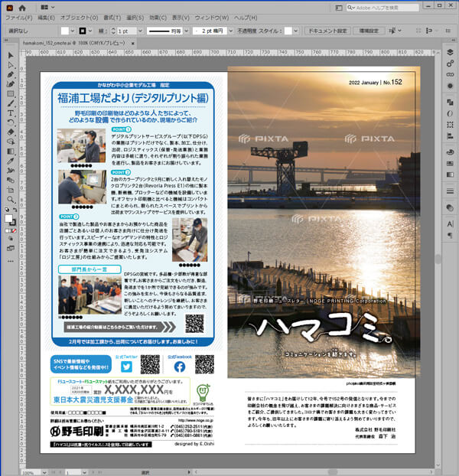
Task: Select the Direct Selection tool
Action: pos(11,65)
